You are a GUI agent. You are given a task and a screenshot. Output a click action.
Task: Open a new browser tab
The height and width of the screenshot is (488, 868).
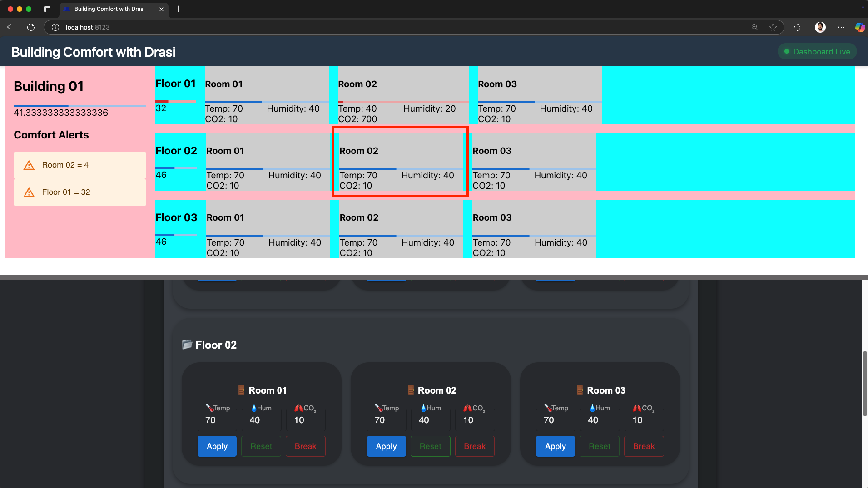pyautogui.click(x=178, y=9)
